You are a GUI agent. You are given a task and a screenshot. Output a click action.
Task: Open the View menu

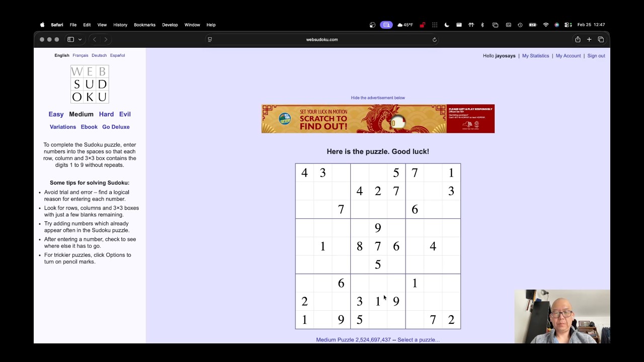102,25
